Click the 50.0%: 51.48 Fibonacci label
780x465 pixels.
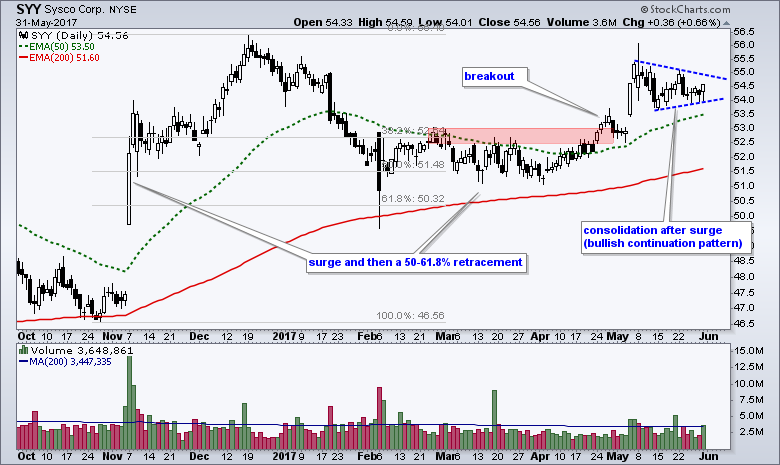(x=412, y=165)
